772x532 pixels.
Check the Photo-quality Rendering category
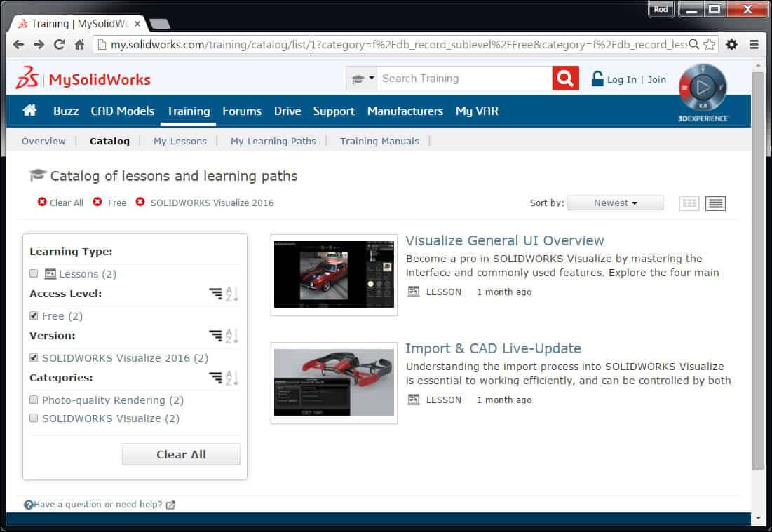tap(34, 400)
